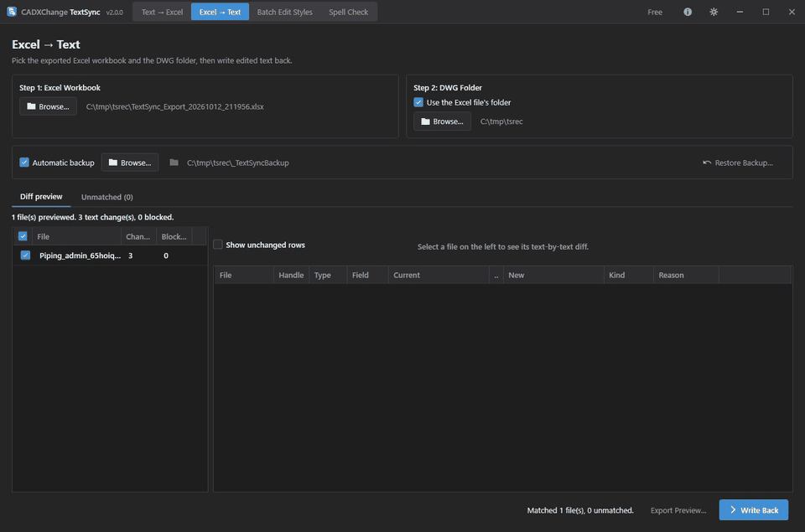The width and height of the screenshot is (805, 532).
Task: Click the Automatic backup Browse button
Action: (130, 163)
